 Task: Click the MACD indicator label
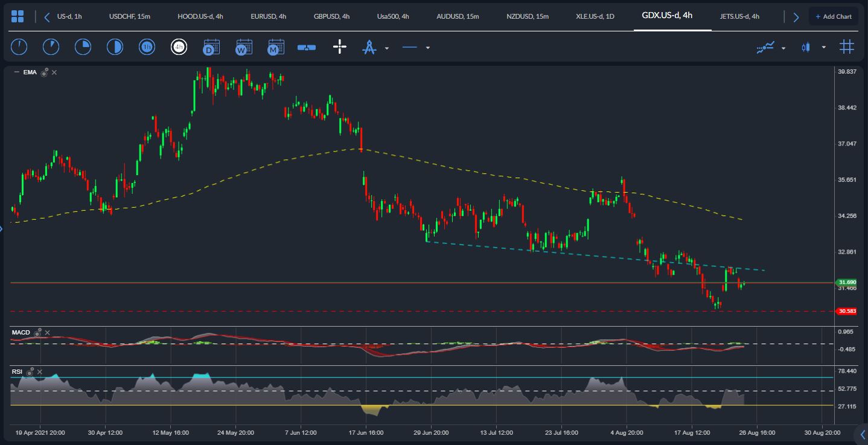pyautogui.click(x=21, y=333)
